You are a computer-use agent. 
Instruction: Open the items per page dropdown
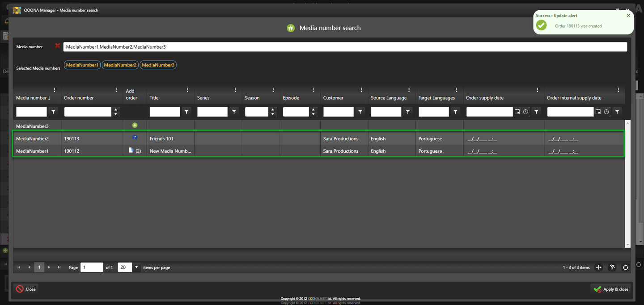tap(136, 267)
